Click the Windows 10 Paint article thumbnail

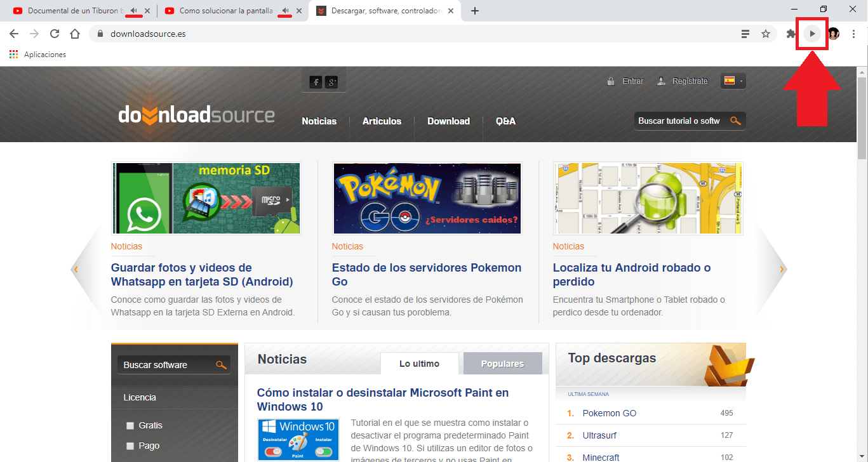click(x=298, y=440)
